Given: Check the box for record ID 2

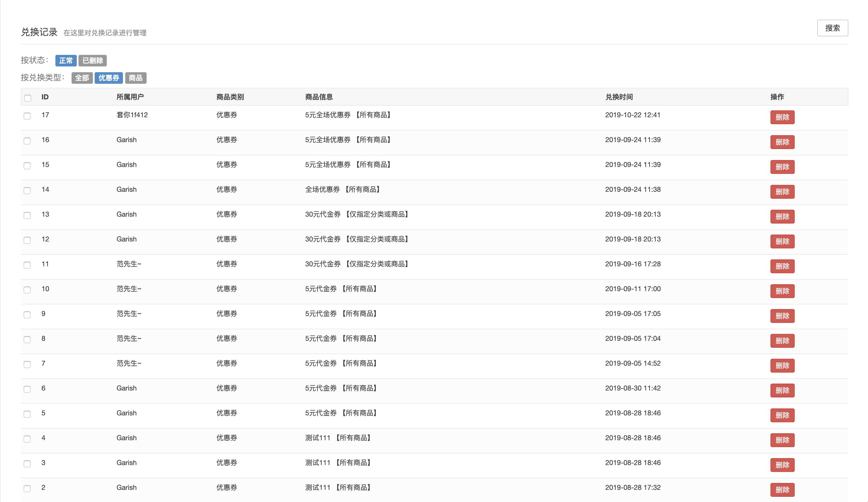Looking at the screenshot, I should [27, 488].
